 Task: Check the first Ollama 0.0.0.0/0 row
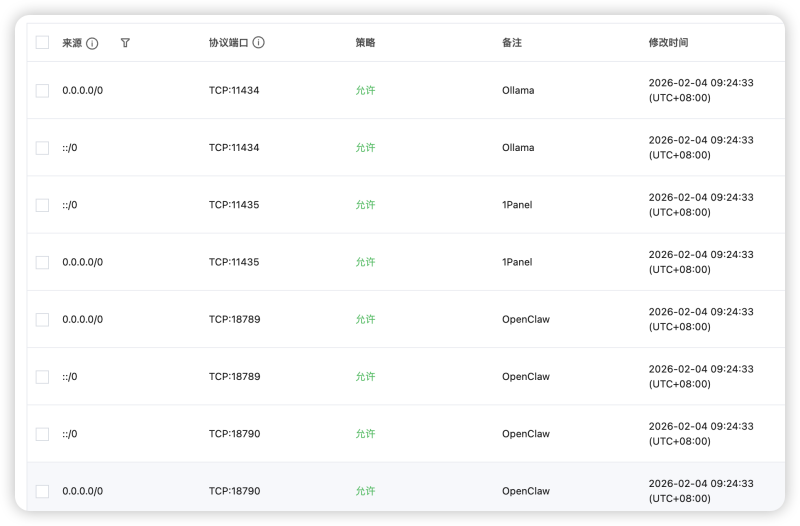click(42, 91)
